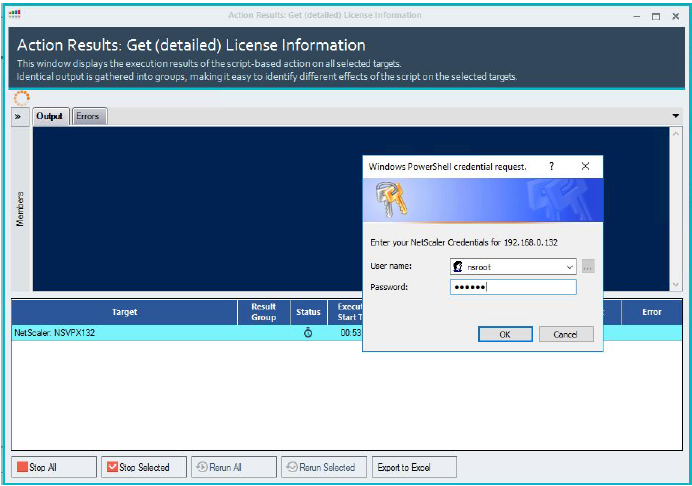The height and width of the screenshot is (486, 692).
Task: Click scroll up arrow in output pane
Action: (x=675, y=134)
